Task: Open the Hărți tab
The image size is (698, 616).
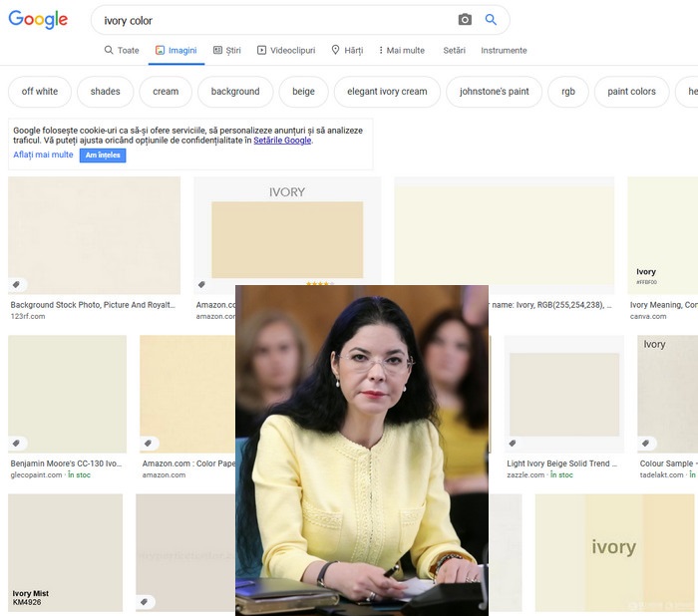Action: pyautogui.click(x=347, y=50)
